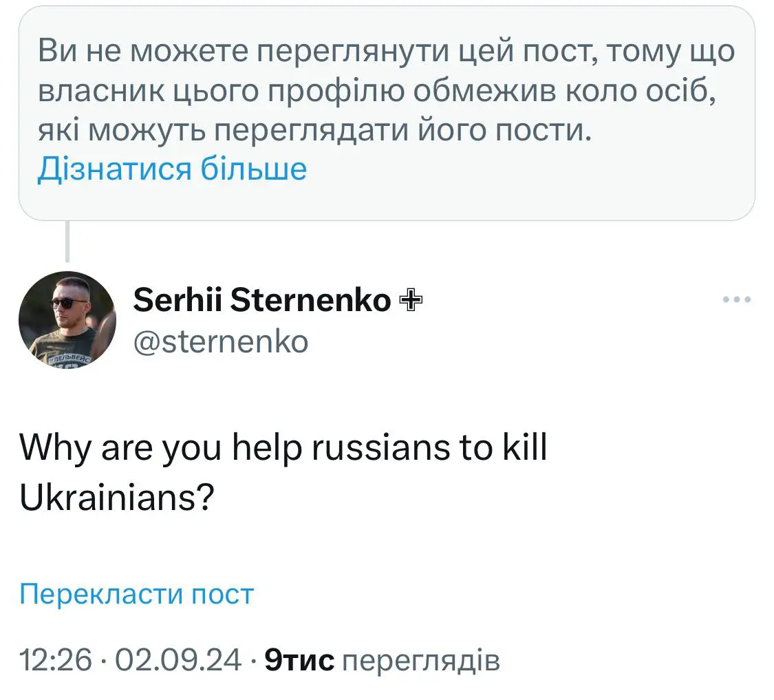Follow the "Дізнатися більше" link

click(171, 169)
